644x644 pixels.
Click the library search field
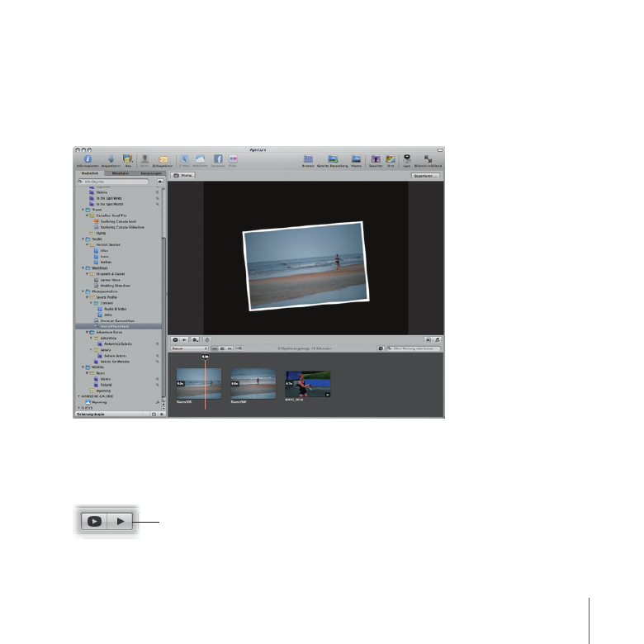113,181
